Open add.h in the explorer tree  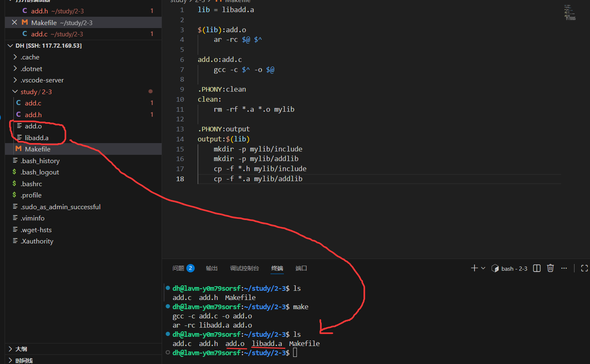coord(83,115)
